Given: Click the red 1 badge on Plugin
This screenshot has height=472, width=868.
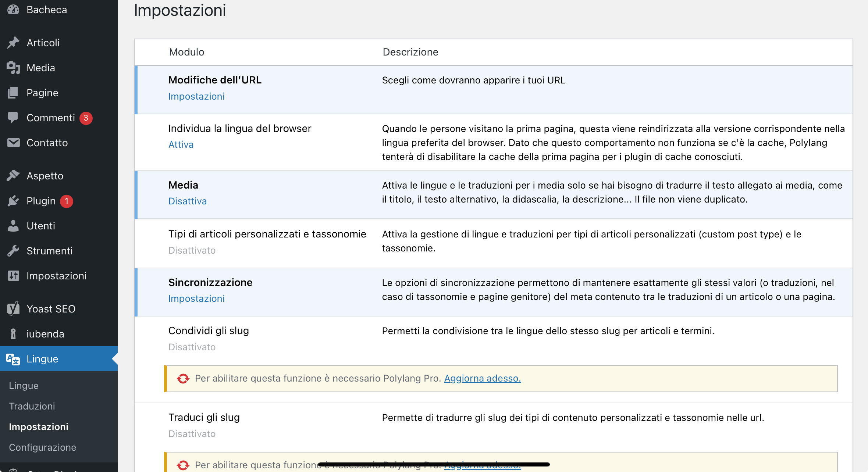Looking at the screenshot, I should pos(67,201).
